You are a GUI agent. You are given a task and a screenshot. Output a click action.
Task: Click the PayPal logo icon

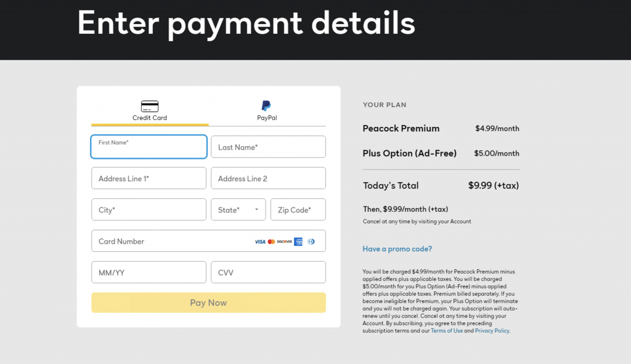[x=266, y=106]
